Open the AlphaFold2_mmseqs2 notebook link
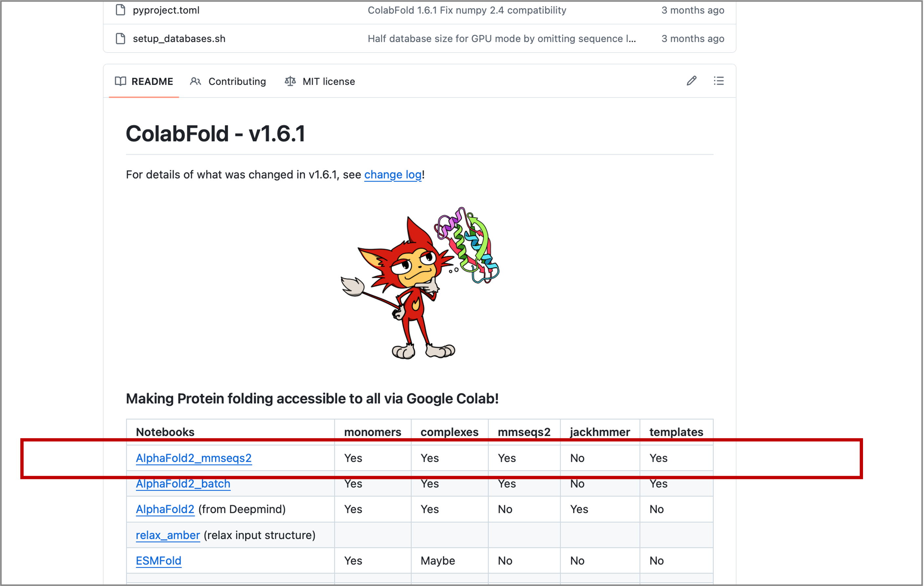 194,458
